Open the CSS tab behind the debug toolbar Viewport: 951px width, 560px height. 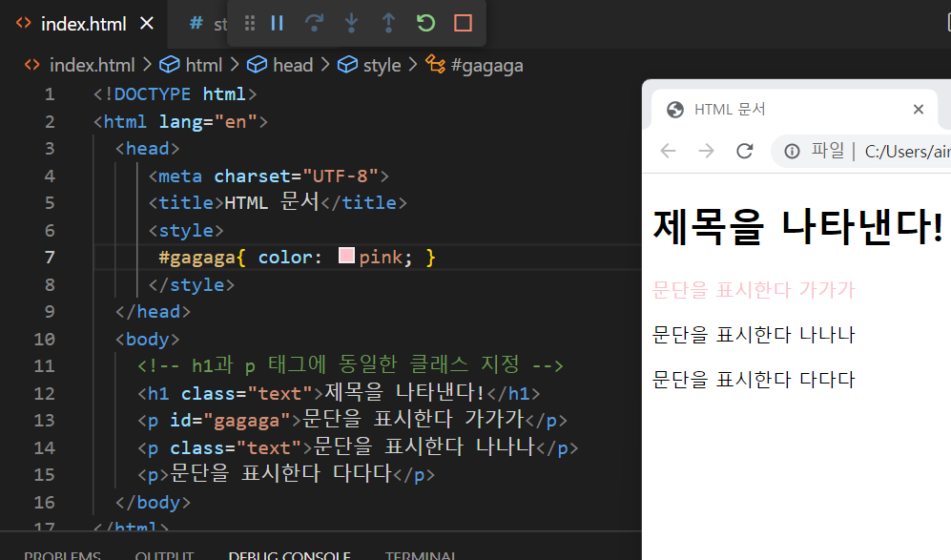coord(206,24)
